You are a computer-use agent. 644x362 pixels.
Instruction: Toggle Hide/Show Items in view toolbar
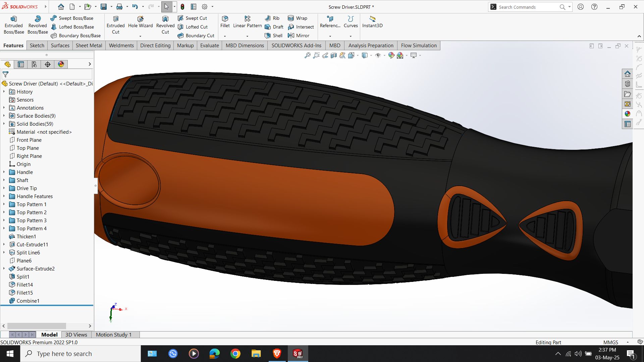378,56
